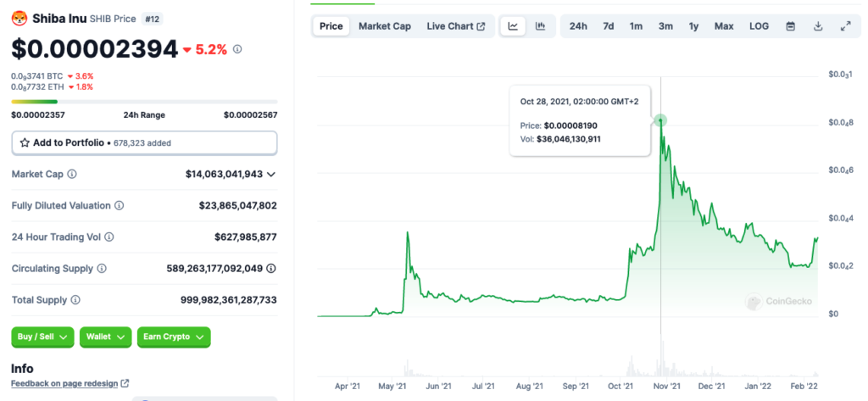Click info icon next to Total Supply
This screenshot has width=868, height=401.
click(75, 300)
